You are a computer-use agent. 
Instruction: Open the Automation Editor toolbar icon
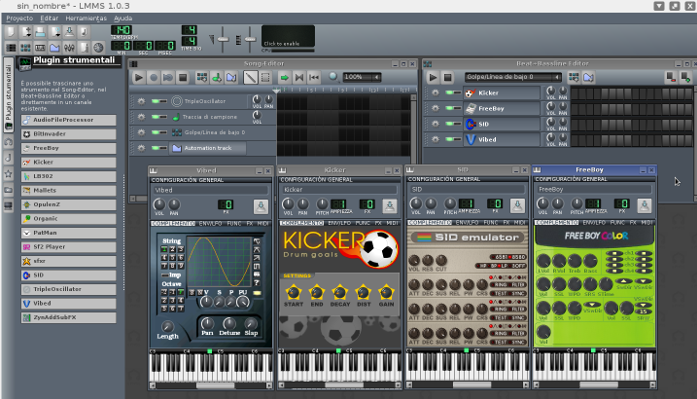coord(55,48)
